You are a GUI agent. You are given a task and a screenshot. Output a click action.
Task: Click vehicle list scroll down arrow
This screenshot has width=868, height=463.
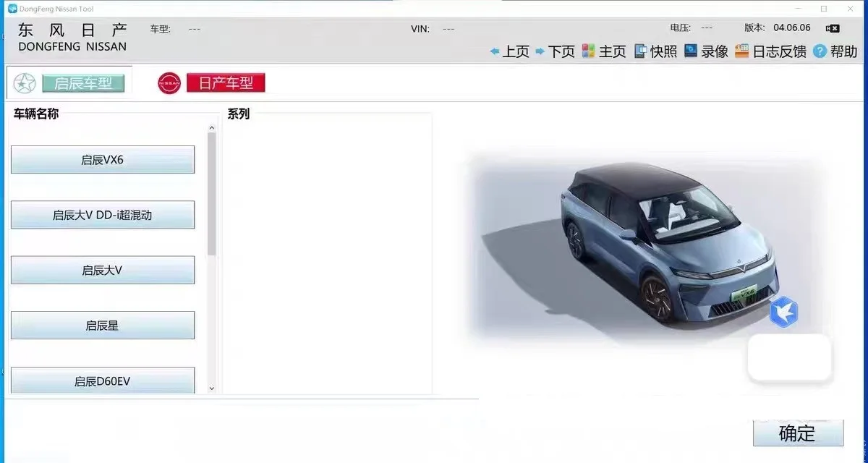[212, 388]
